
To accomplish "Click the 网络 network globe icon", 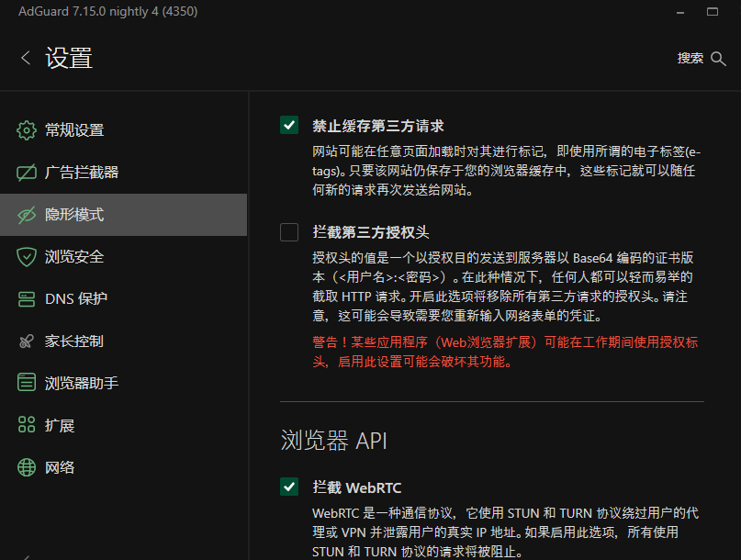I will point(27,467).
